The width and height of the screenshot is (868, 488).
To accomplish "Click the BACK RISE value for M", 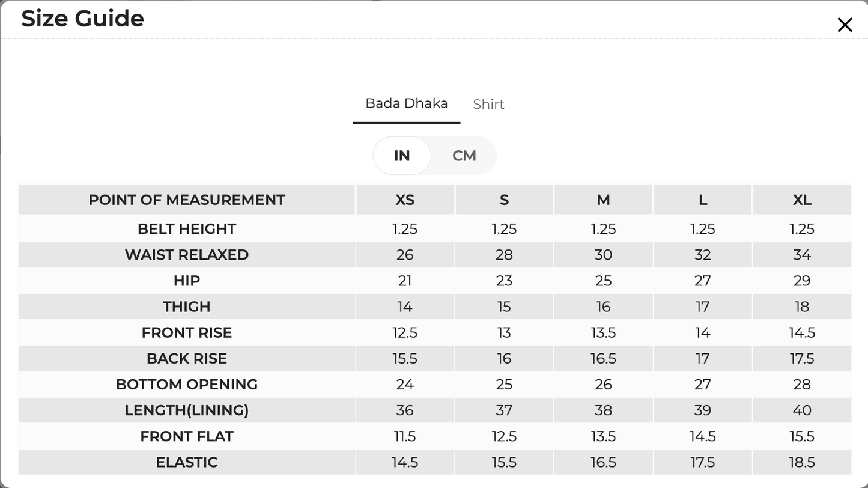I will click(603, 359).
